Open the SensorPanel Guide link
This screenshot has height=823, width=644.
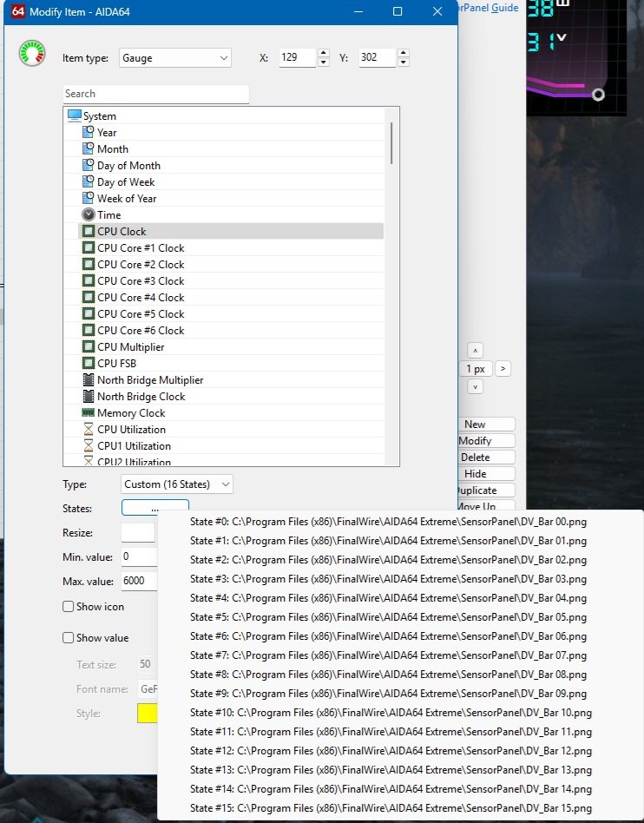pyautogui.click(x=490, y=7)
